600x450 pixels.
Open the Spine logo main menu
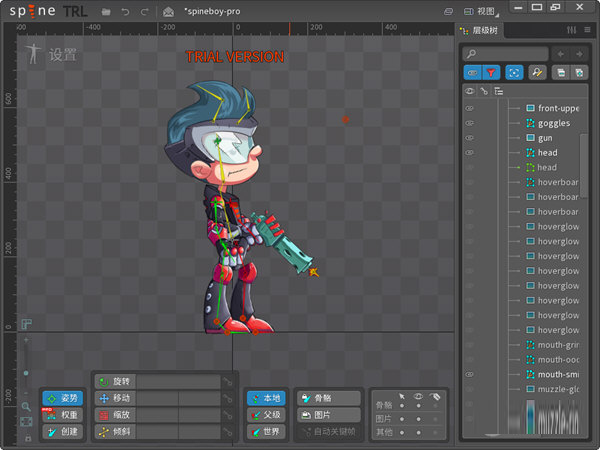click(x=33, y=11)
